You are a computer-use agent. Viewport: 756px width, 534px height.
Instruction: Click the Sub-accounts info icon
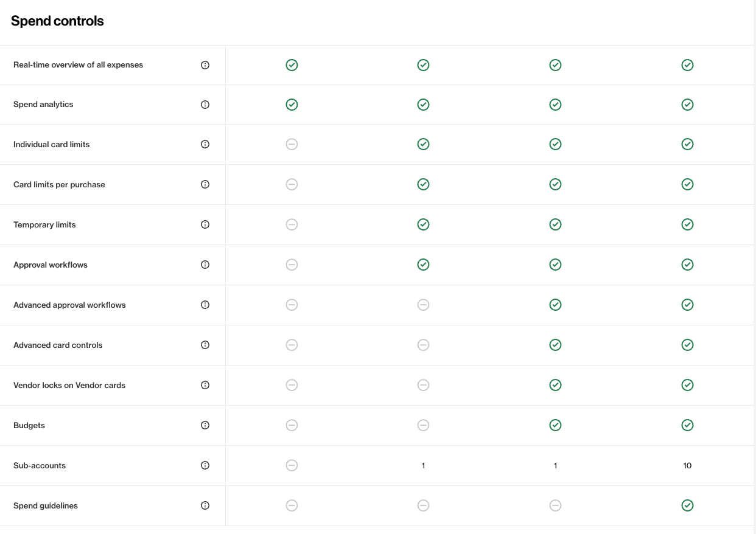(x=205, y=465)
